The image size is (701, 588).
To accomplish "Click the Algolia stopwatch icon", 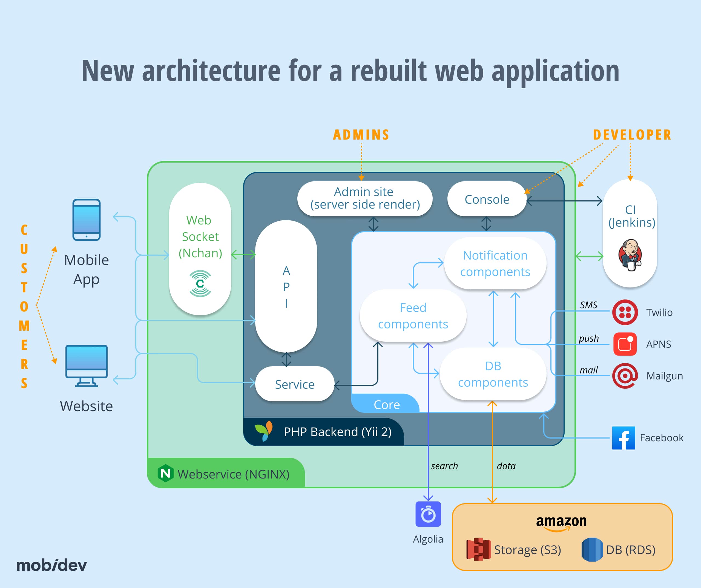I will point(428,514).
